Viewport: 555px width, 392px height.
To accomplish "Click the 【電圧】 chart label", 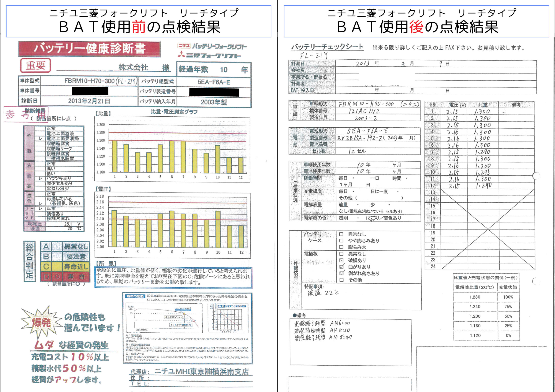I will tap(103, 189).
